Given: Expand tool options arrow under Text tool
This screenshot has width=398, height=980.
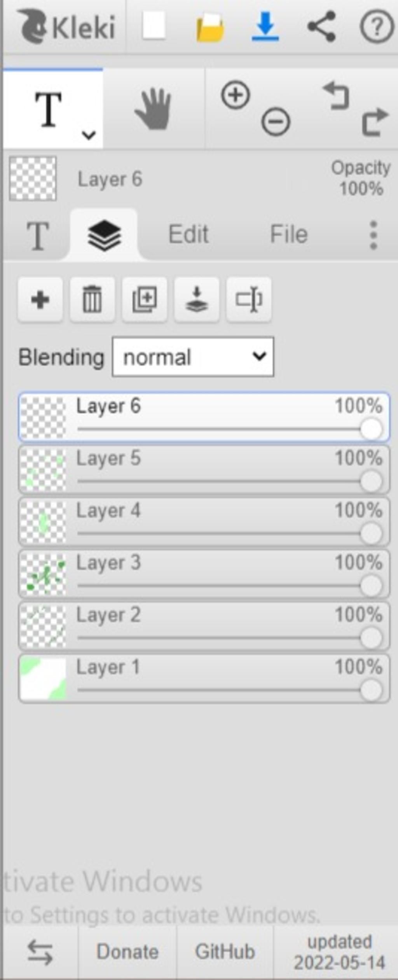Looking at the screenshot, I should pyautogui.click(x=89, y=135).
